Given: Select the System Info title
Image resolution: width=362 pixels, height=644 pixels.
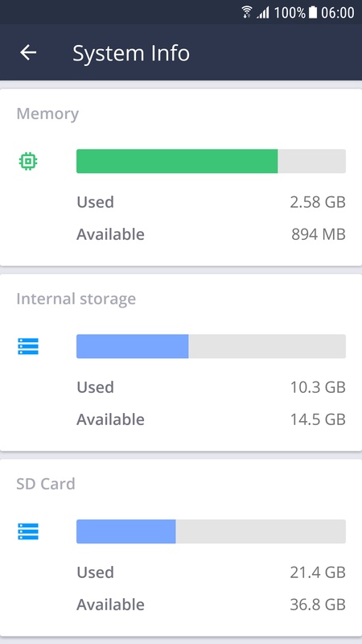Looking at the screenshot, I should (x=131, y=53).
